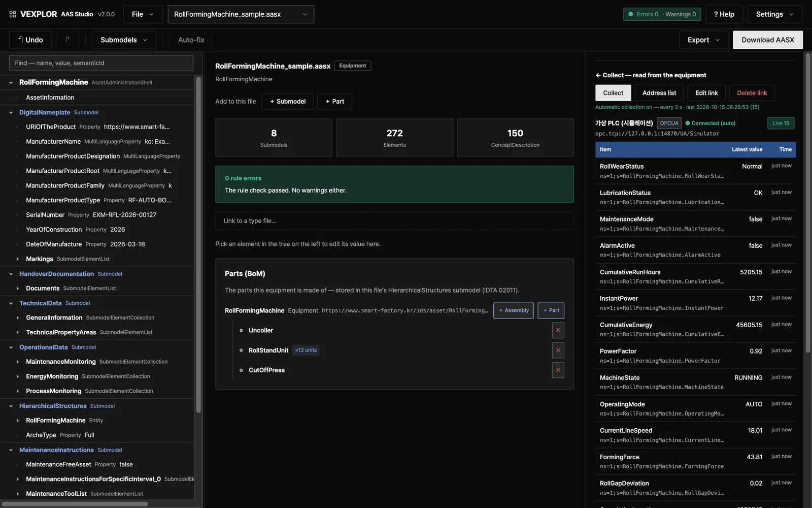Expand the Documents element list

pos(18,289)
